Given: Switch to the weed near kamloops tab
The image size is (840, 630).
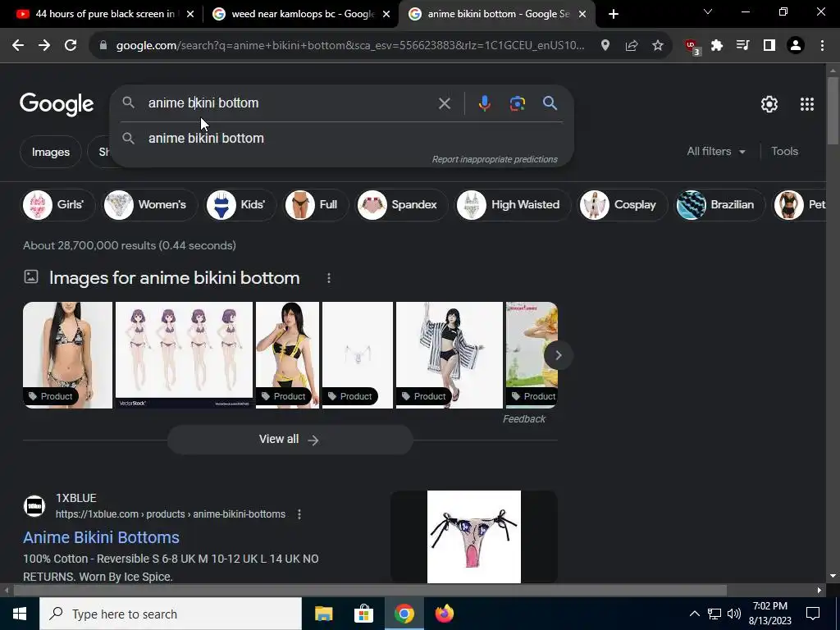Looking at the screenshot, I should pos(300,14).
